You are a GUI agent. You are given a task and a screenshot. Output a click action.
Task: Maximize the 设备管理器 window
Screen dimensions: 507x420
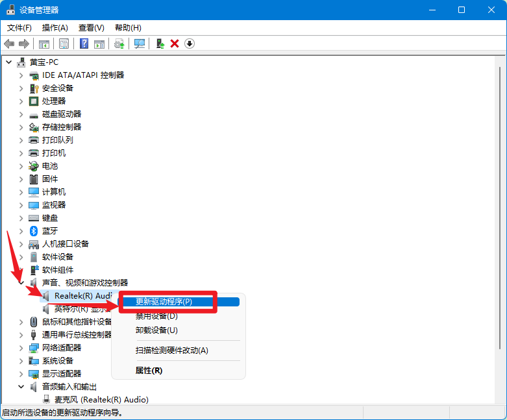tap(462, 10)
